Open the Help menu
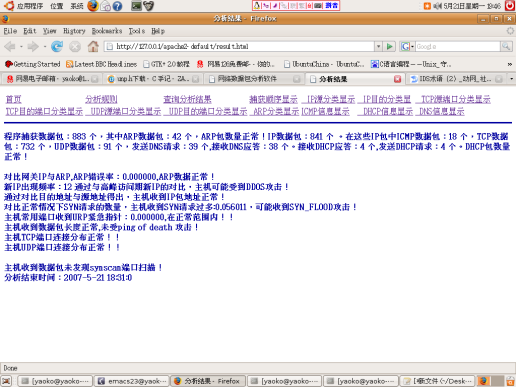Image resolution: width=516 pixels, height=388 pixels. point(158,31)
